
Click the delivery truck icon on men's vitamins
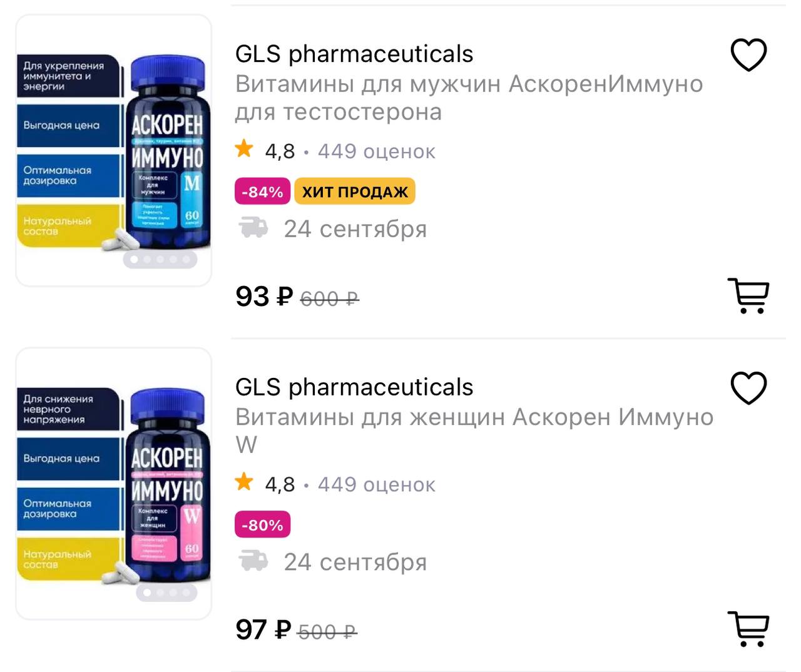(x=253, y=228)
